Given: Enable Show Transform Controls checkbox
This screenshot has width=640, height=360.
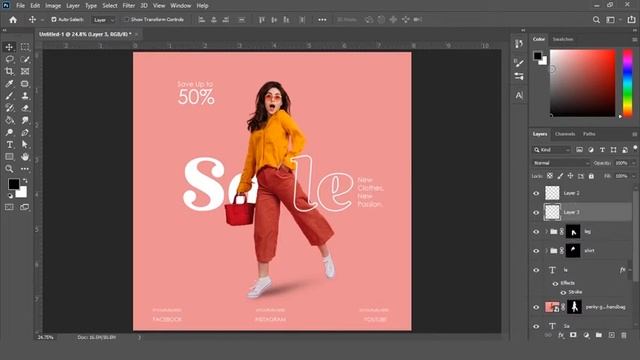Looking at the screenshot, I should 126,20.
